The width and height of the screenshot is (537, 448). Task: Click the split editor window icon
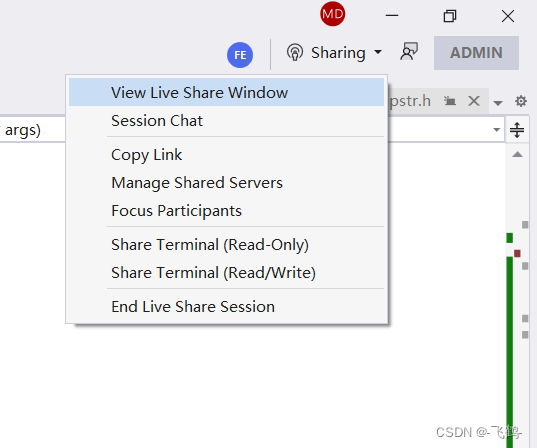point(517,130)
